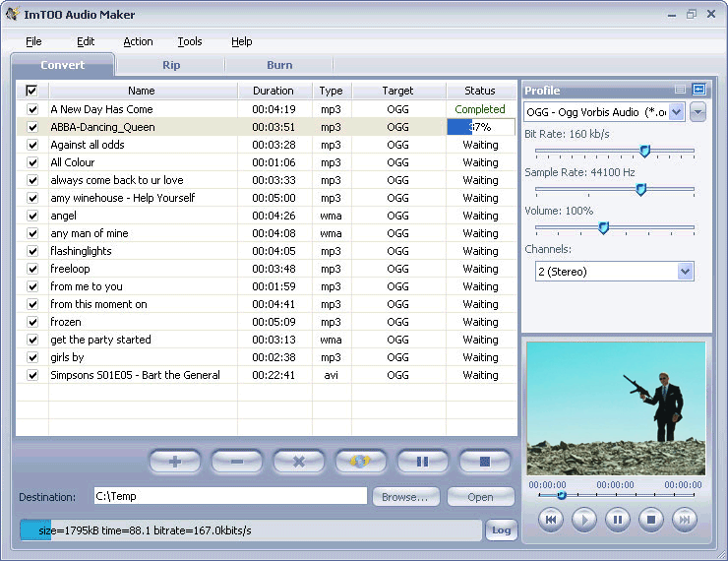This screenshot has width=728, height=561.
Task: Select the row 'amy winehouse - Help Yourself'
Action: [267, 198]
